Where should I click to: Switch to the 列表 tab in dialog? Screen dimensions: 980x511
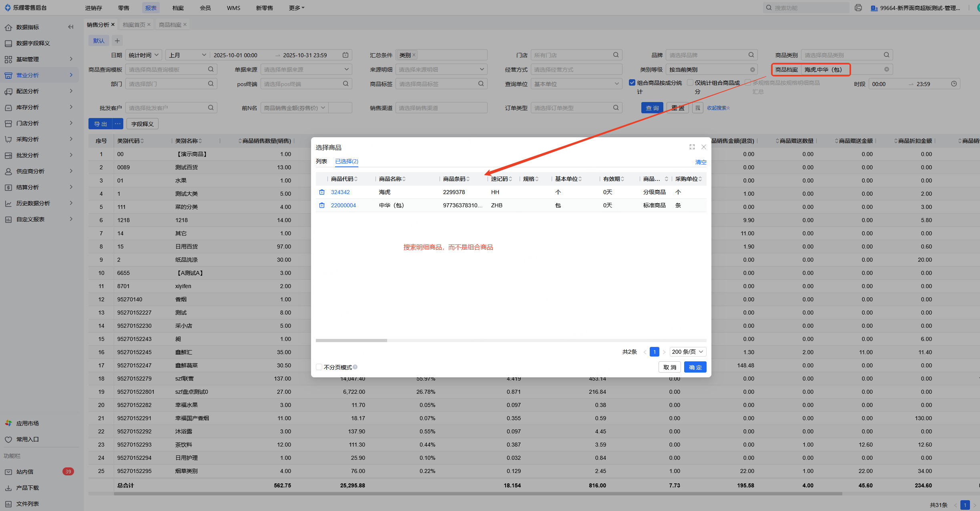tap(321, 161)
